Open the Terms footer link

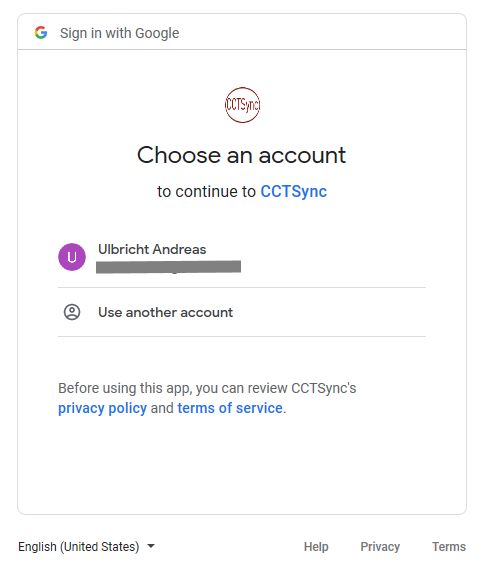click(449, 546)
